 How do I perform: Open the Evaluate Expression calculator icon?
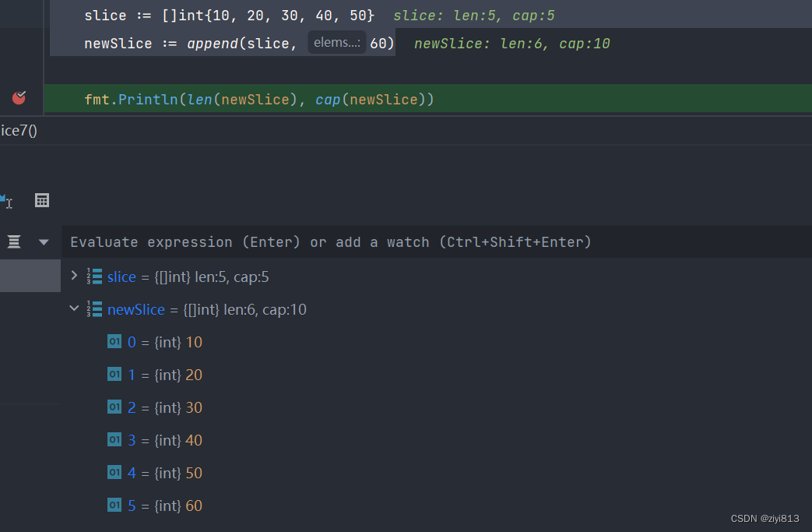tap(42, 201)
